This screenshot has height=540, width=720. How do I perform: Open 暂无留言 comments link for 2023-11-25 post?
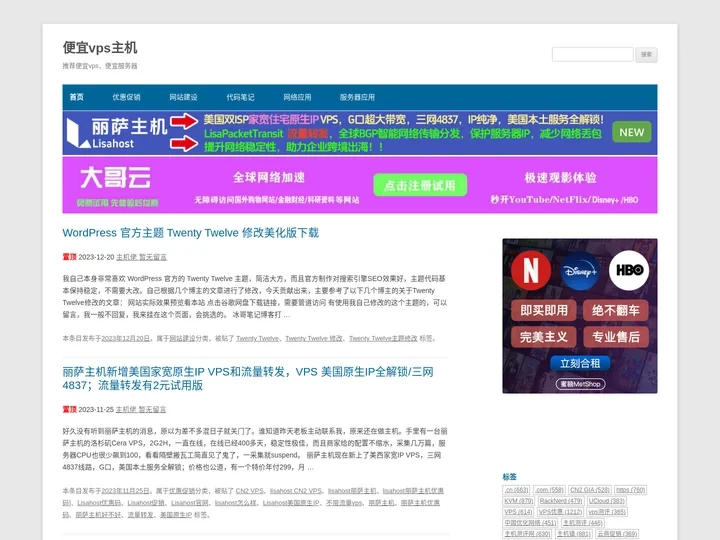[x=152, y=410]
